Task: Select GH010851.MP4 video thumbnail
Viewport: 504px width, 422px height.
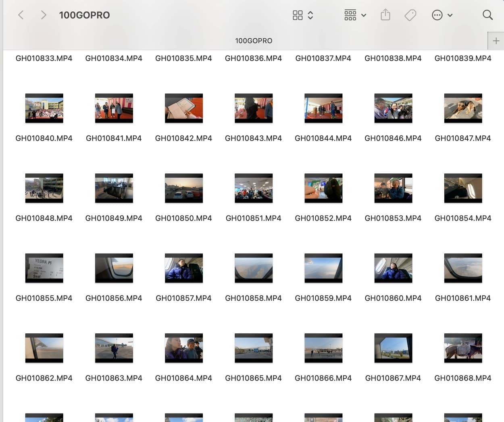Action: pos(254,188)
